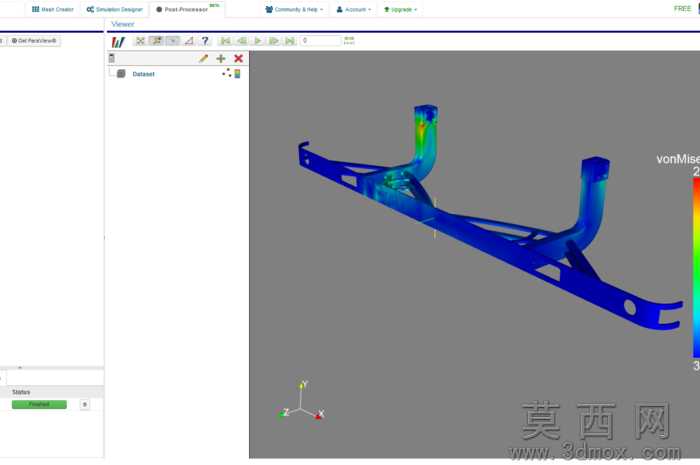Image resolution: width=700 pixels, height=465 pixels.
Task: Add a filter with plus icon
Action: click(221, 58)
